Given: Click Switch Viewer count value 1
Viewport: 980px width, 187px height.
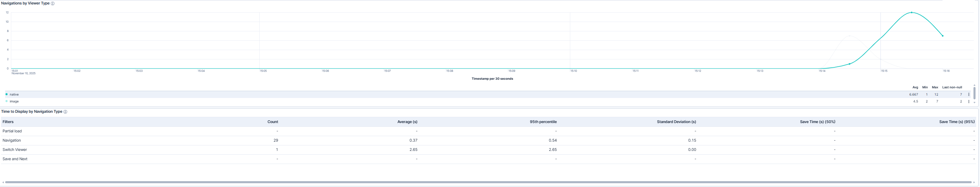Looking at the screenshot, I should click(x=277, y=150).
